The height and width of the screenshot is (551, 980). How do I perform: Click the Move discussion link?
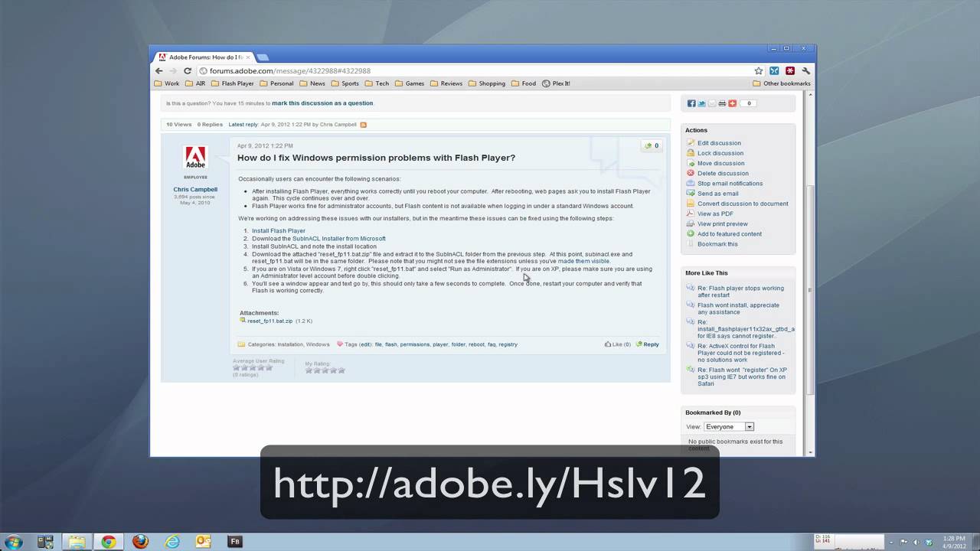(x=721, y=163)
